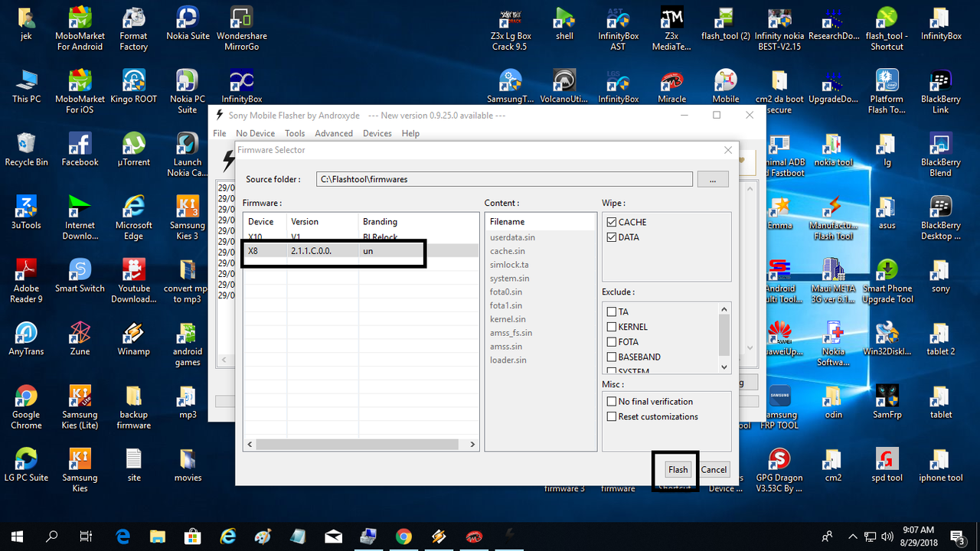Select userdata.sin in the Content list
This screenshot has height=551, width=980.
pos(512,237)
